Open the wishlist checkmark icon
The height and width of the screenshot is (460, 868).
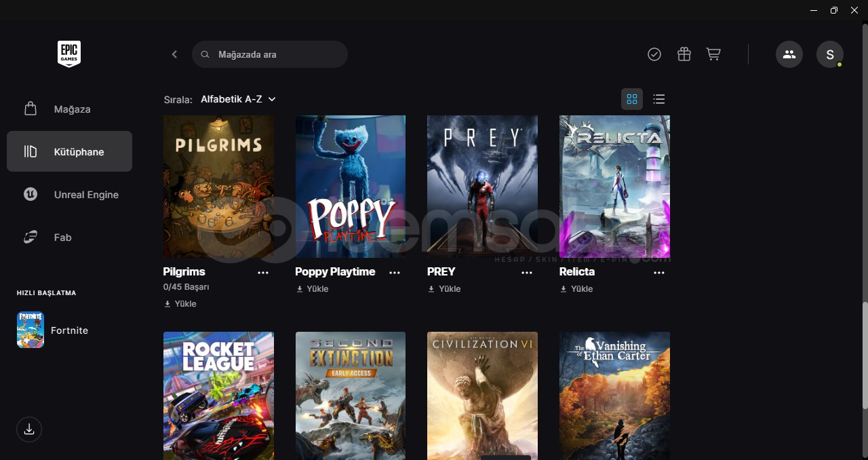[654, 54]
